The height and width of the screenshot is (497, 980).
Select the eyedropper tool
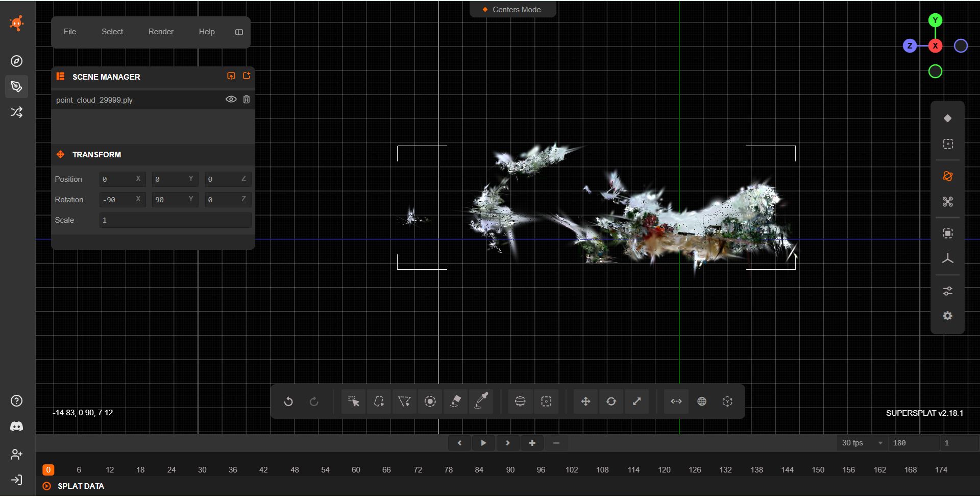[481, 401]
